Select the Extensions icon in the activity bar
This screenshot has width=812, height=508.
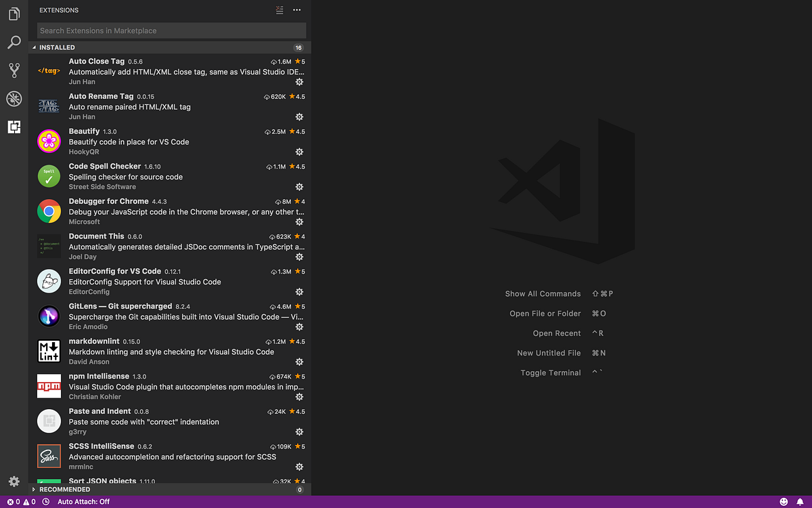pos(14,127)
